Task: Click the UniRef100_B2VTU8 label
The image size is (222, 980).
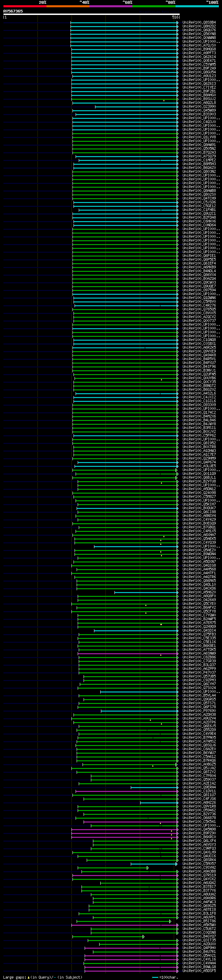Action: click(x=199, y=481)
